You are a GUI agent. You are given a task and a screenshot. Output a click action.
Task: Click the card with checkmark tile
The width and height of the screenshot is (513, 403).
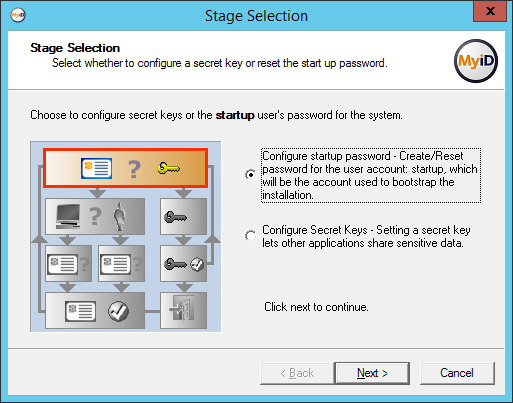(95, 311)
